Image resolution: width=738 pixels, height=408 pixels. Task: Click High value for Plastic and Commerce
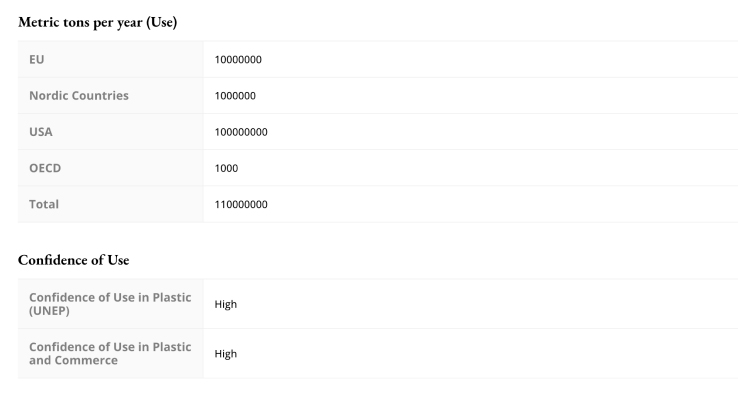[x=226, y=354]
